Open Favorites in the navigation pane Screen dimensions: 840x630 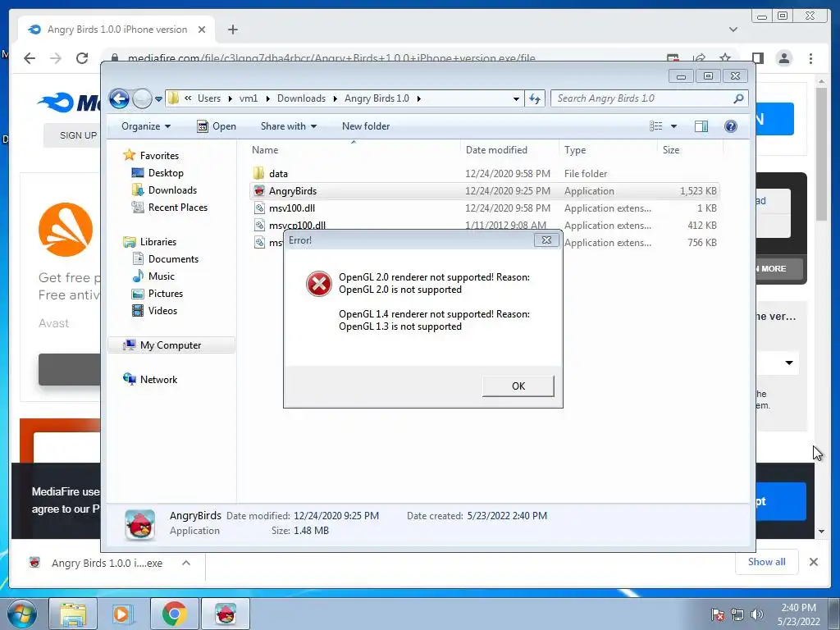pyautogui.click(x=159, y=155)
